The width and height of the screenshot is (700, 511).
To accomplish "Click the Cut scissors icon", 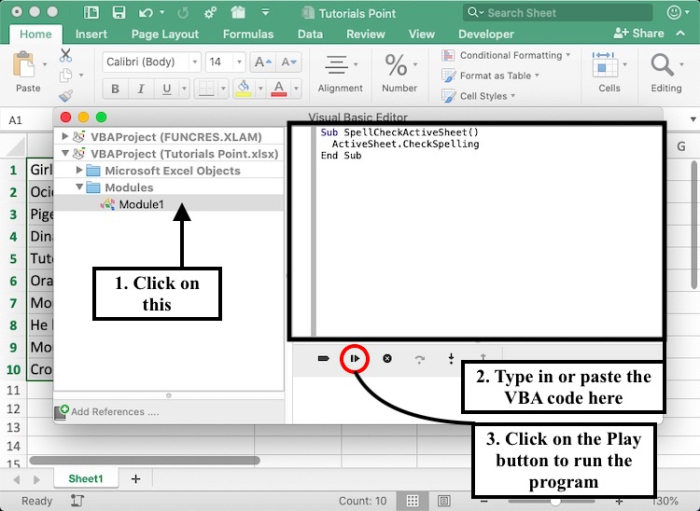I will pyautogui.click(x=66, y=55).
